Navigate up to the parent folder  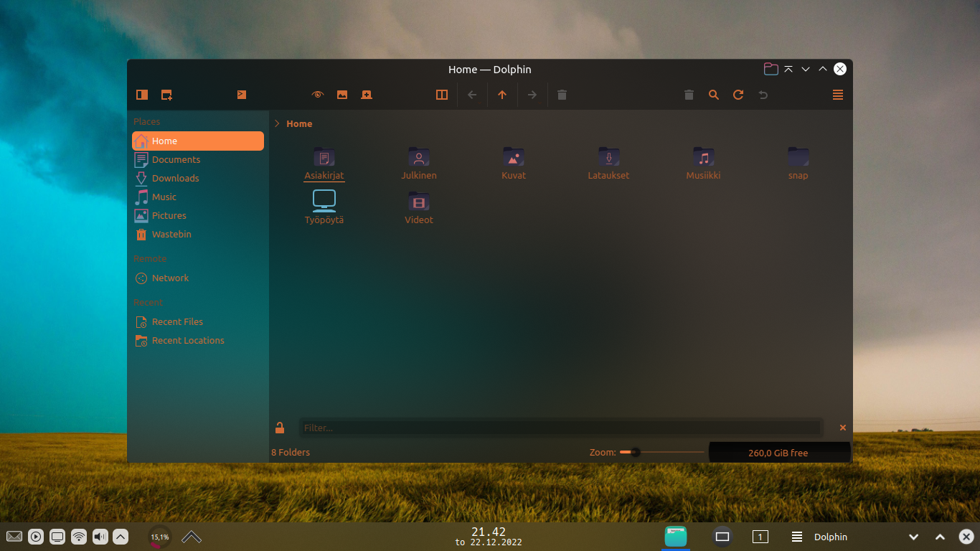coord(502,94)
